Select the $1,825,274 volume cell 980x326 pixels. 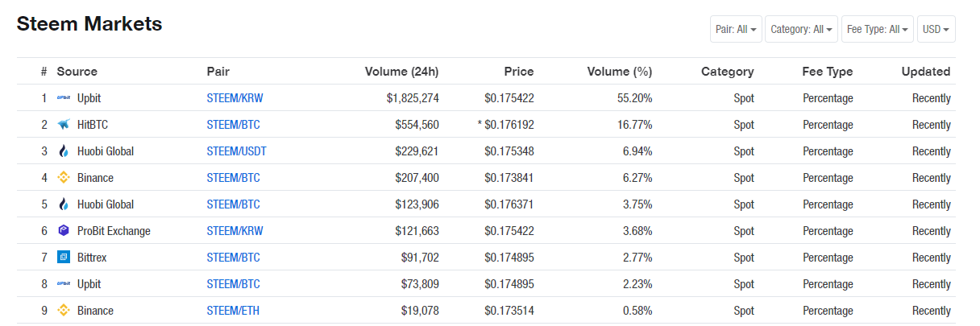click(413, 98)
